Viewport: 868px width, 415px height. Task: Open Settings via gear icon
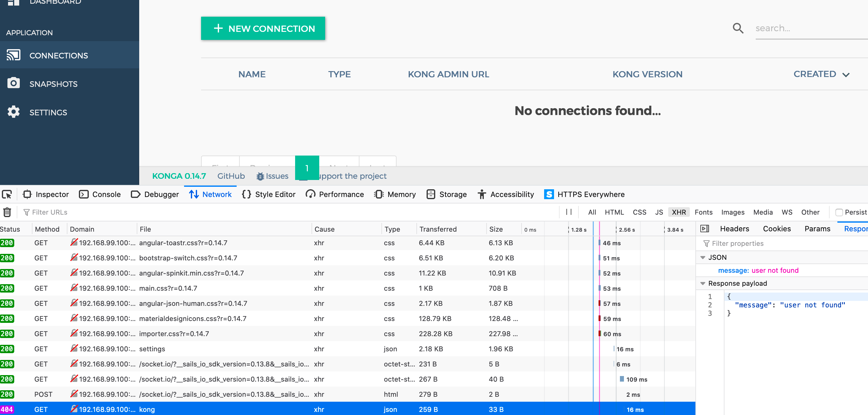click(x=14, y=112)
